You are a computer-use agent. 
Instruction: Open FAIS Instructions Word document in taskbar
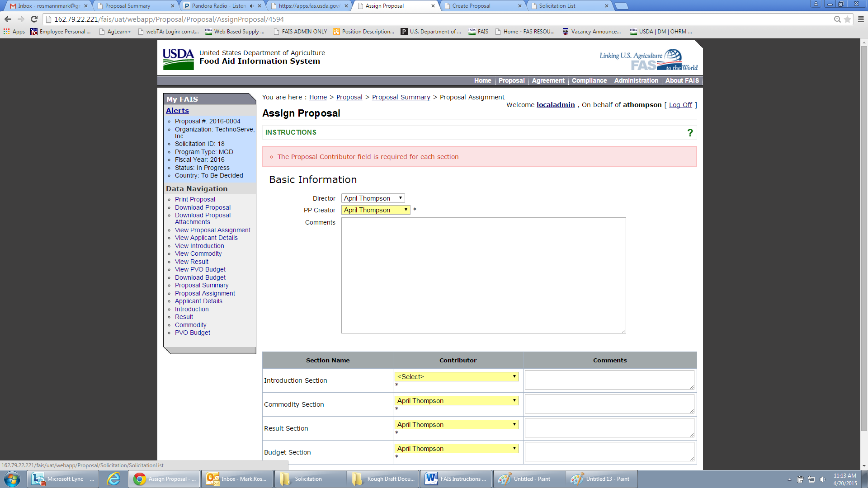click(456, 479)
